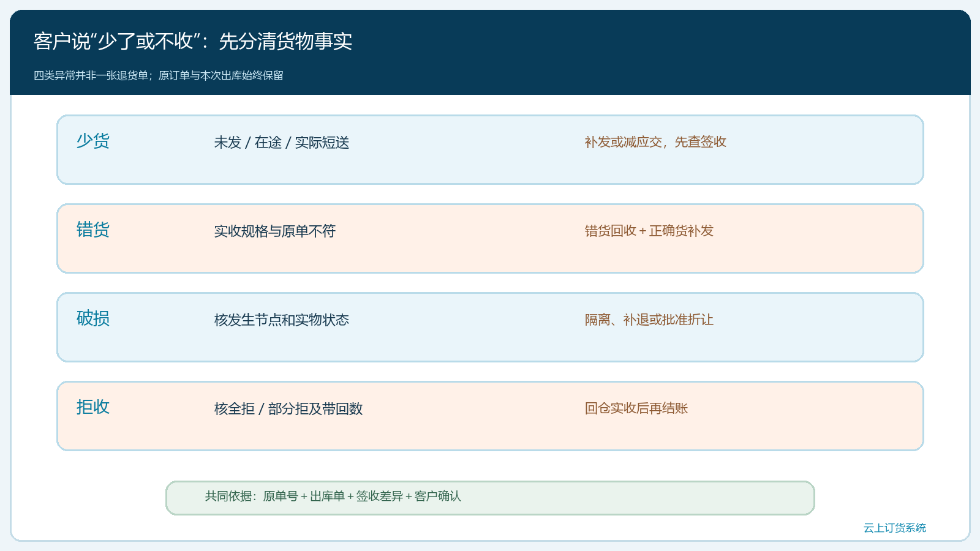This screenshot has width=980, height=551.
Task: Click the 少货 heading
Action: 93,141
